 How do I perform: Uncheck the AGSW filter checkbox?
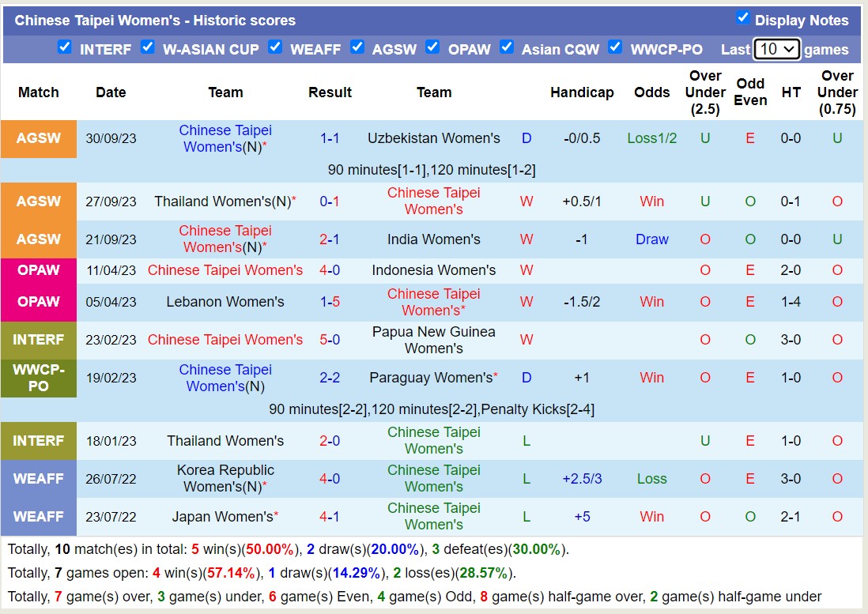357,47
